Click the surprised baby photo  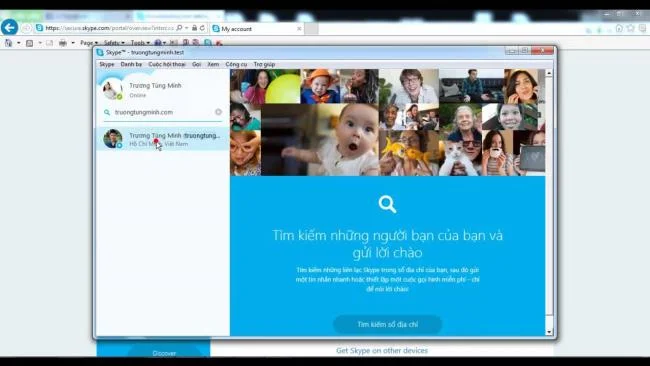[320, 140]
